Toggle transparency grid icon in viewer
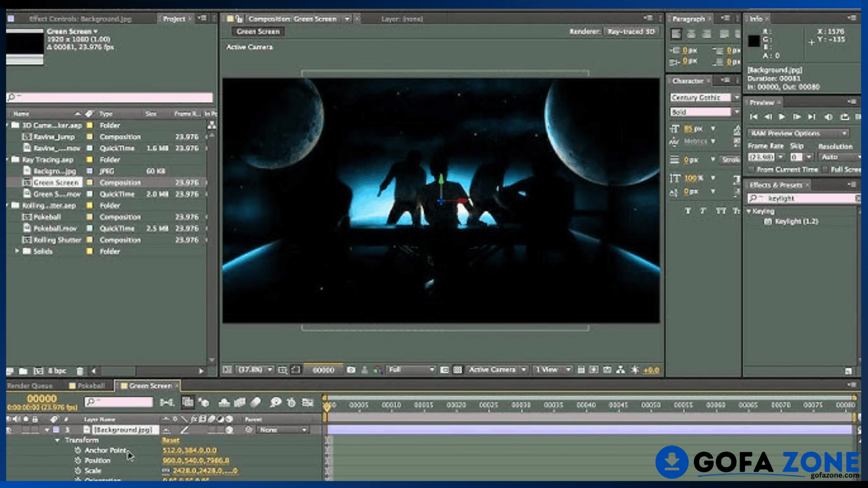Screen dimensions: 868x488 tap(458, 370)
